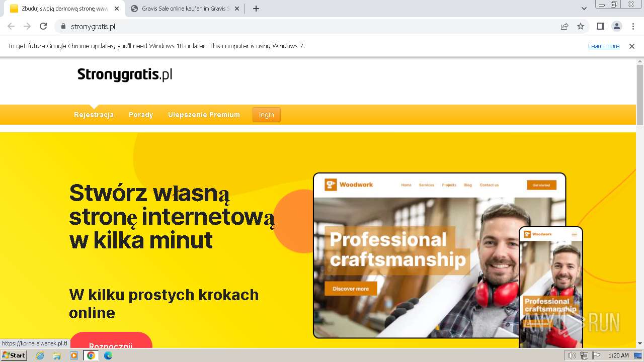Click the Woodwork website preview image

(x=439, y=255)
